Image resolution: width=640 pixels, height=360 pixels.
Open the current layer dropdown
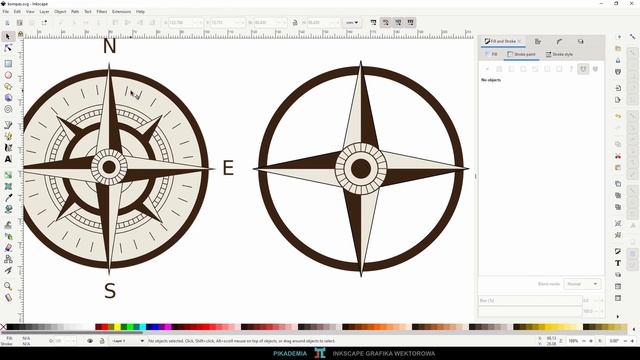[x=128, y=341]
